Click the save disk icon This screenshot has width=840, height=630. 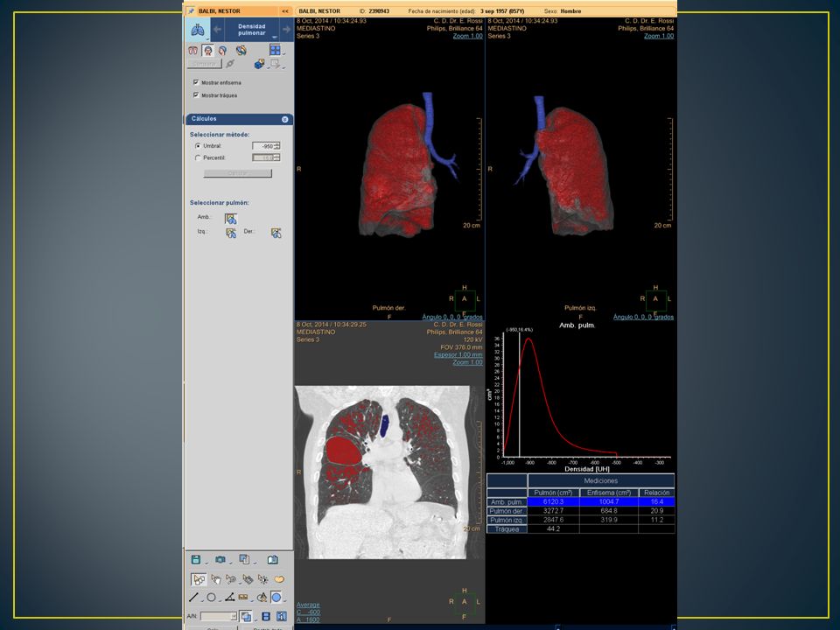(x=196, y=560)
